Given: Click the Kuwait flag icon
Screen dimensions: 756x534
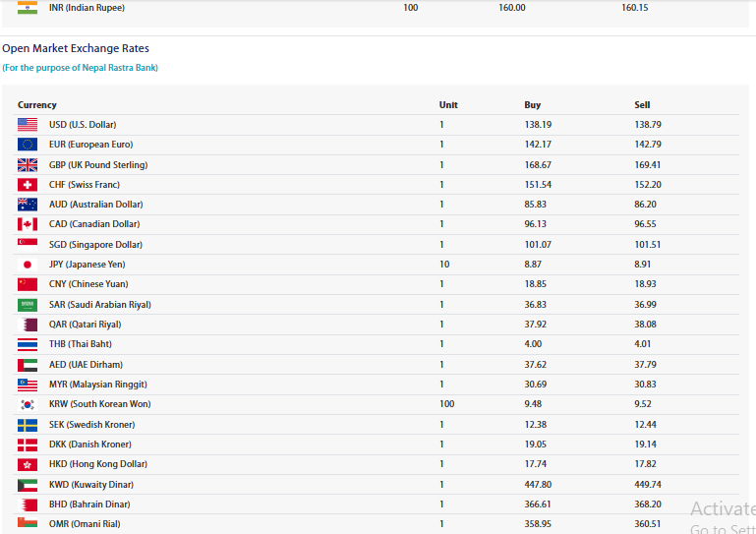Looking at the screenshot, I should (x=28, y=485).
